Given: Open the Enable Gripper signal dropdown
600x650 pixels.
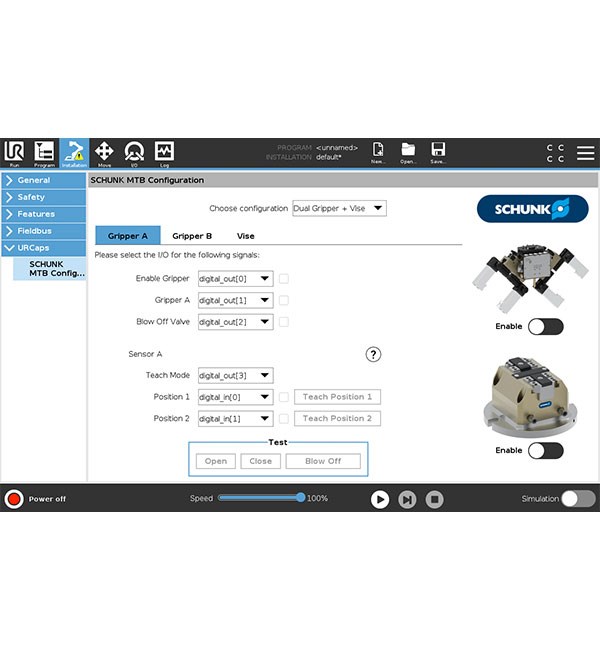Looking at the screenshot, I should 236,279.
